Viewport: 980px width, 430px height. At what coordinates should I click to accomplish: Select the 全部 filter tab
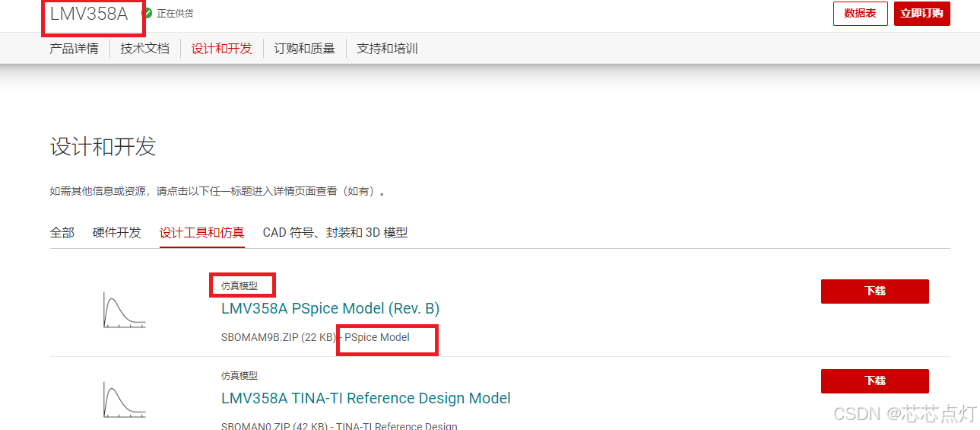62,232
